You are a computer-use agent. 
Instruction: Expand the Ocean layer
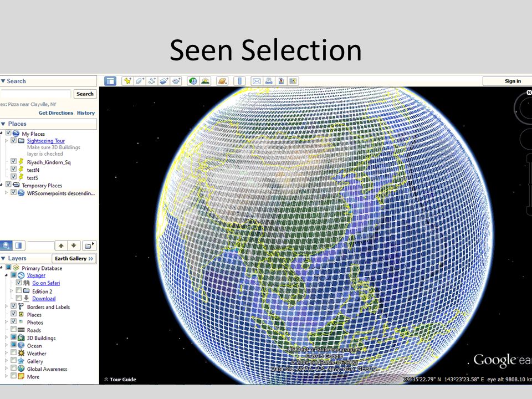pos(6,345)
